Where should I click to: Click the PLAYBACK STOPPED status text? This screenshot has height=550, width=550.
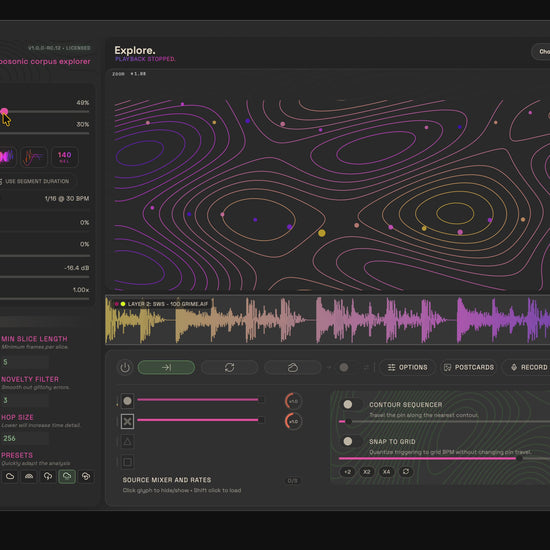point(145,59)
